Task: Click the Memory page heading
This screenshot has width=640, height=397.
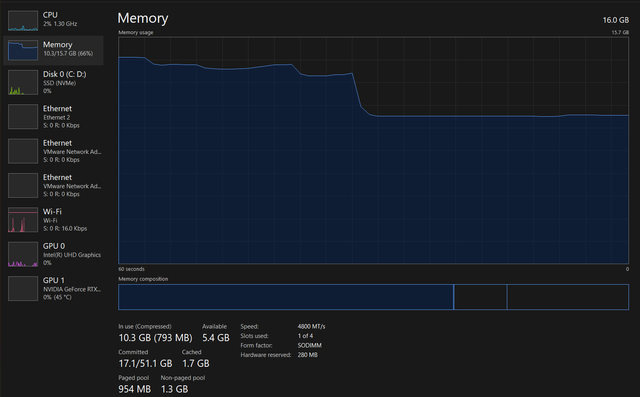Action: 143,18
